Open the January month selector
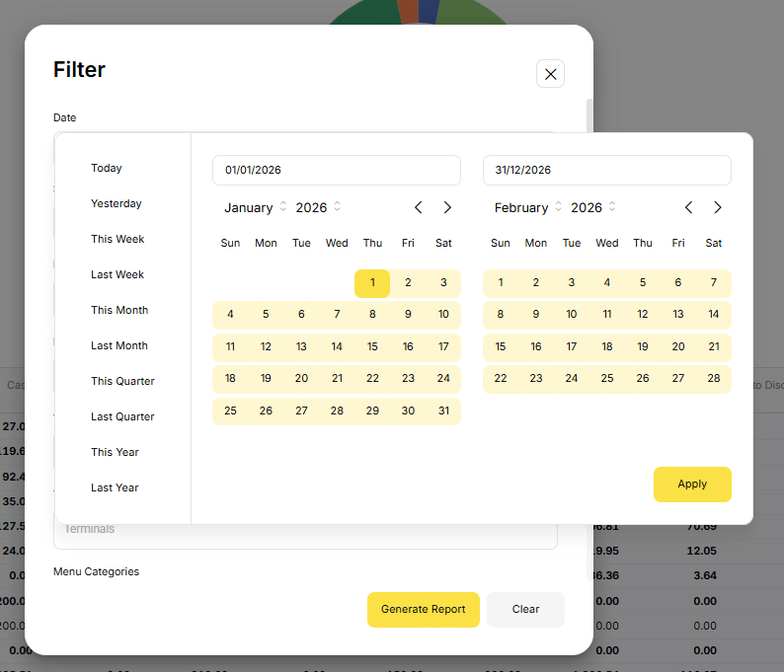 pos(255,207)
